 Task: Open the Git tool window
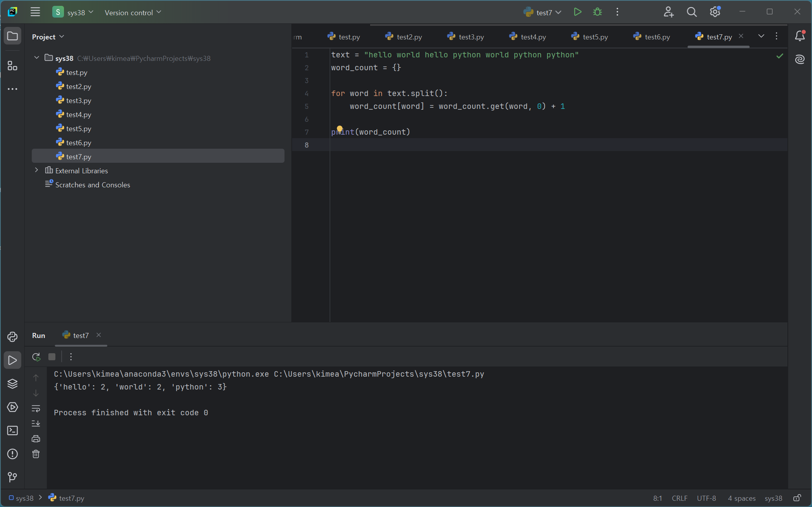[12, 477]
